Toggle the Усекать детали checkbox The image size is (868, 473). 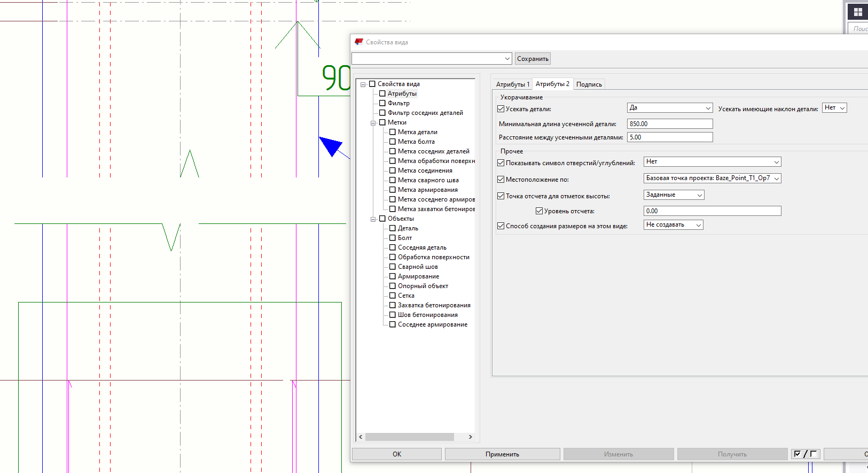501,108
